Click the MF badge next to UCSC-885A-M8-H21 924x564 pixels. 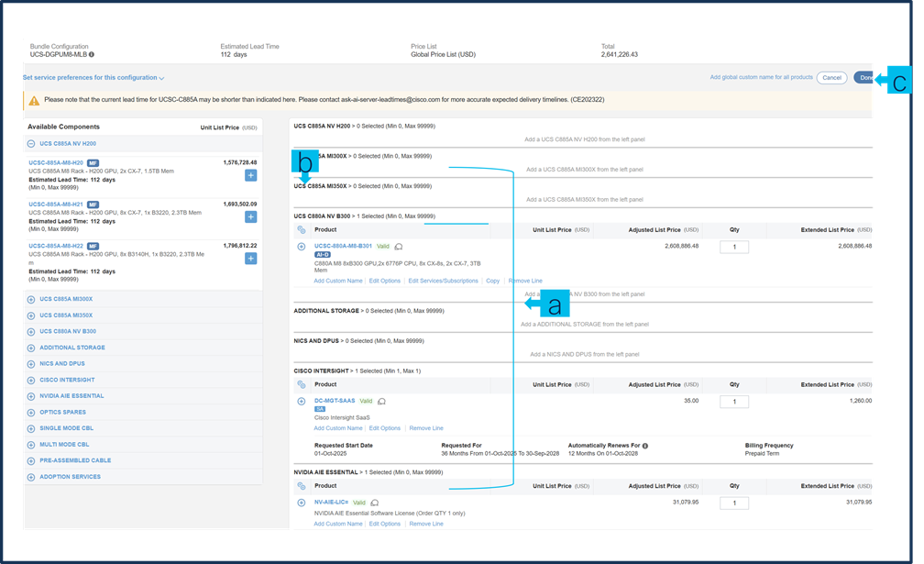pyautogui.click(x=93, y=205)
